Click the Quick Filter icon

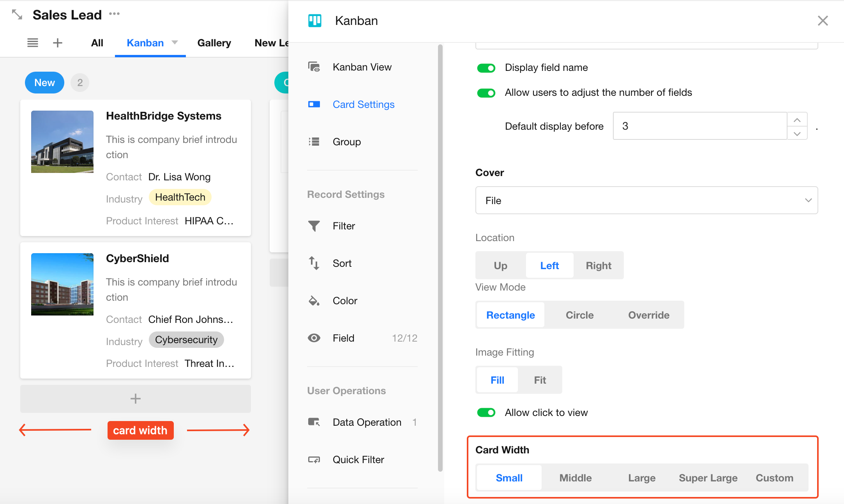coord(314,460)
